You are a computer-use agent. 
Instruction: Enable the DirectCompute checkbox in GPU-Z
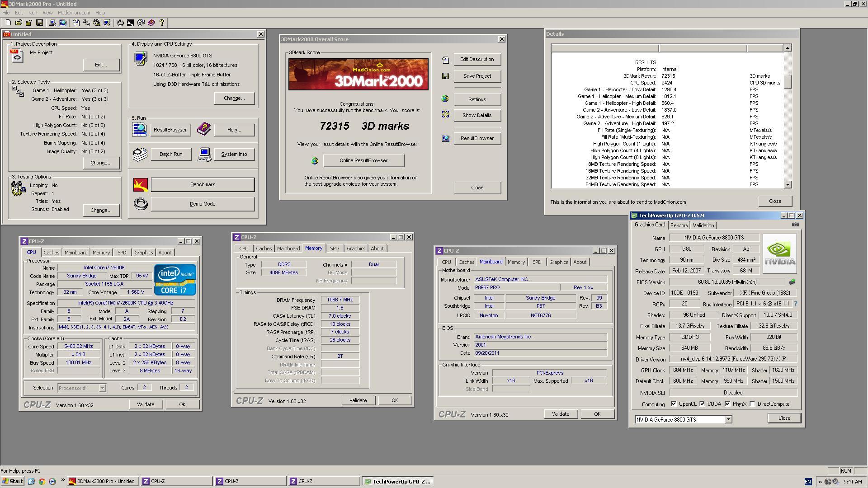752,404
